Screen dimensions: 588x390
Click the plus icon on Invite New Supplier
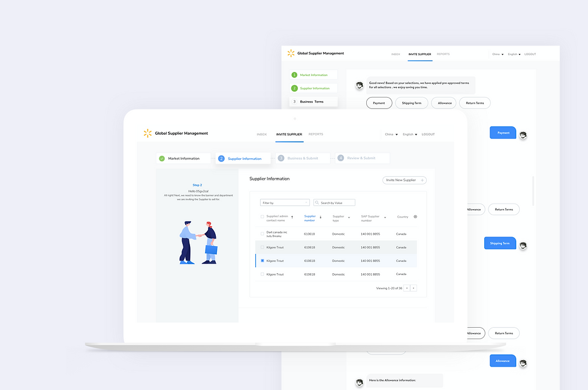pyautogui.click(x=422, y=180)
